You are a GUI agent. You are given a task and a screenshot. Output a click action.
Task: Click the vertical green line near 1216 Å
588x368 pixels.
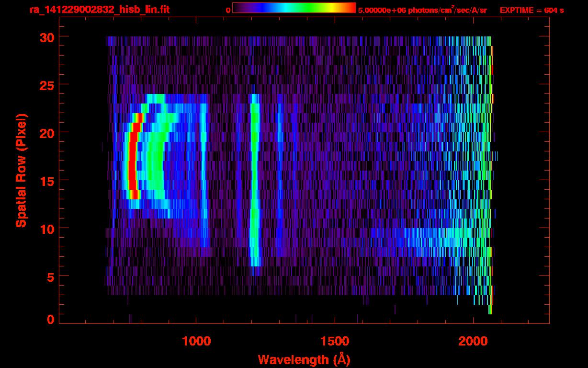pos(255,180)
